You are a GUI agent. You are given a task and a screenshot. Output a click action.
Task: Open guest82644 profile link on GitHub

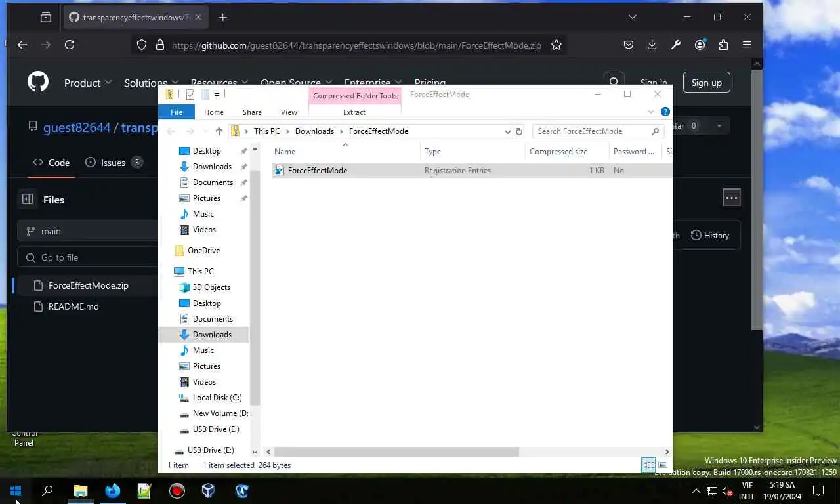click(x=77, y=127)
